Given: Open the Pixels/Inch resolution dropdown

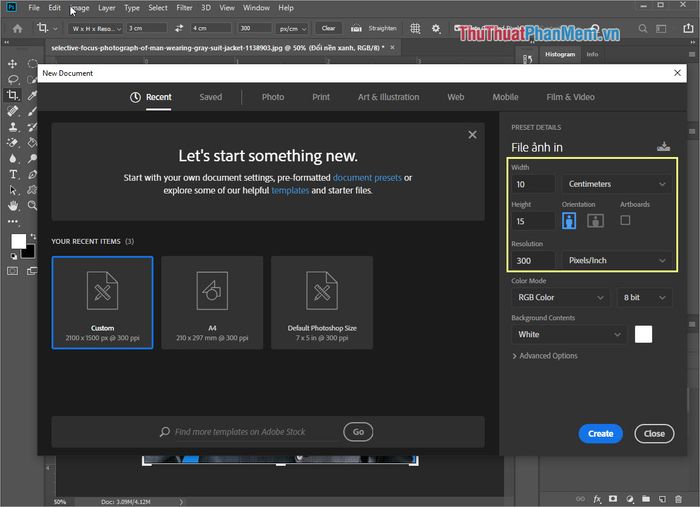Looking at the screenshot, I should click(x=617, y=260).
